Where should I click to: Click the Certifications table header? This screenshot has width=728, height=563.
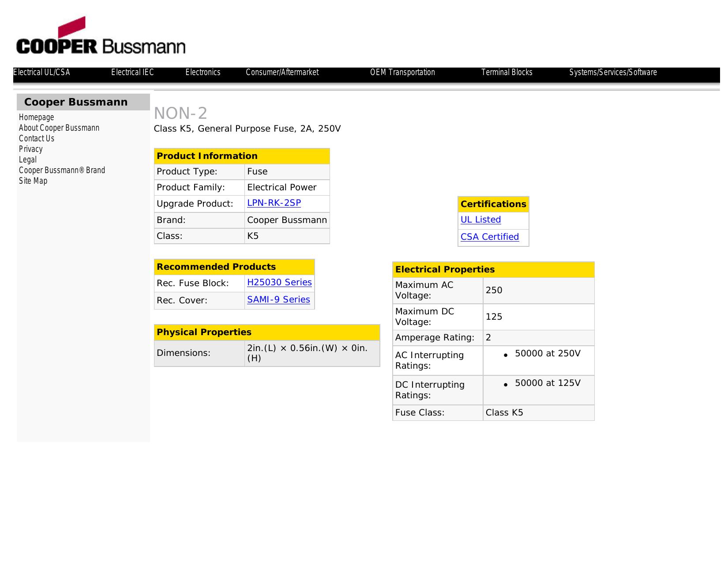coord(493,204)
